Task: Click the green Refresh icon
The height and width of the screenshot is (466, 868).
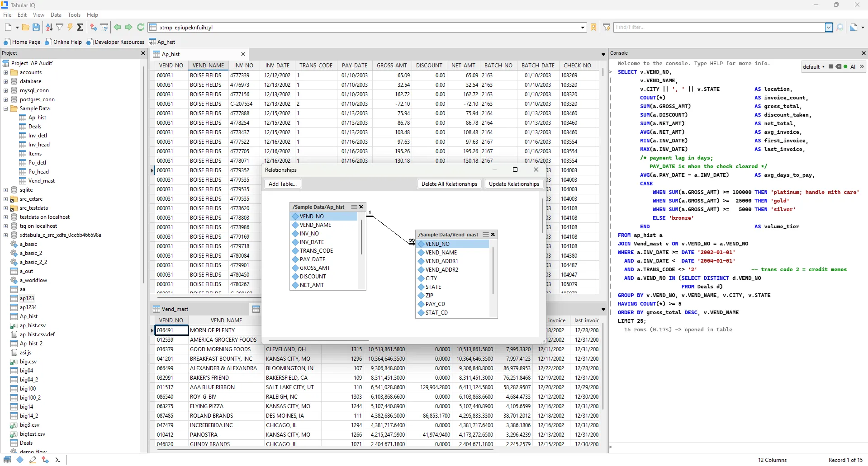Action: (x=141, y=27)
